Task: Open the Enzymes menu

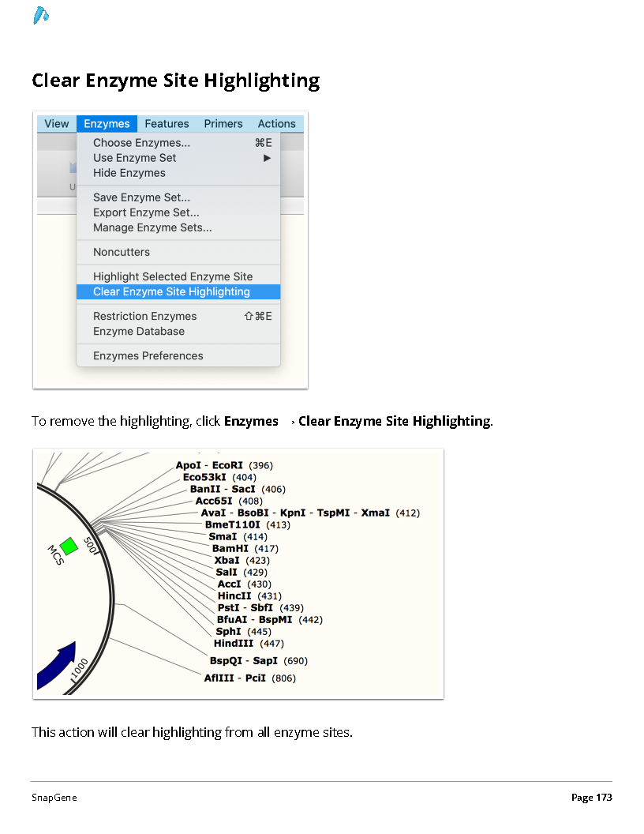Action: (x=107, y=123)
